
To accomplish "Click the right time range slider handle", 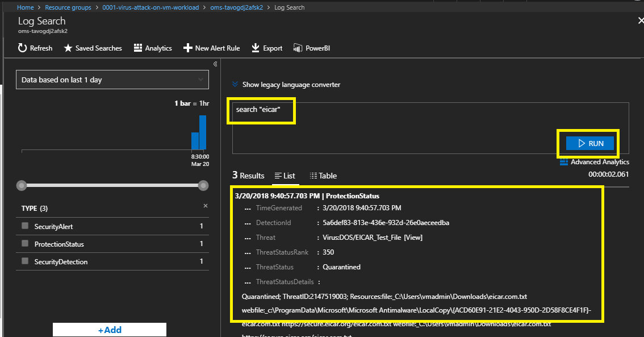I will 203,185.
